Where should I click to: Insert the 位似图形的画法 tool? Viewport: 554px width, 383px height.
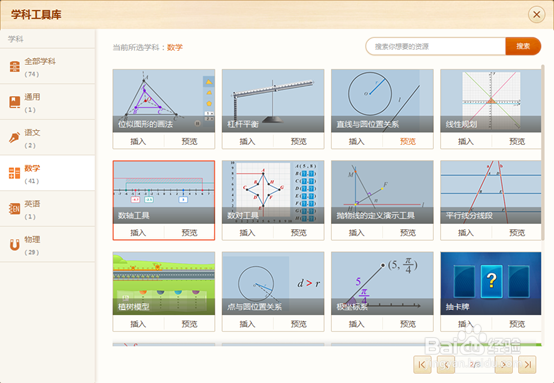click(x=138, y=141)
